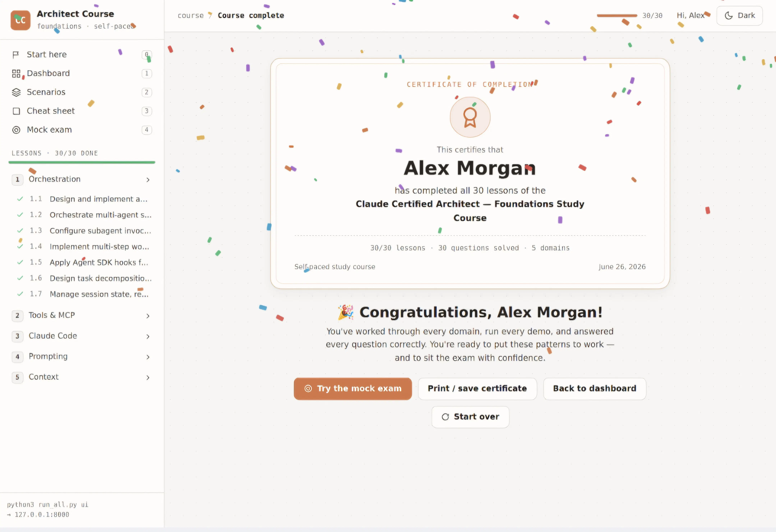The height and width of the screenshot is (532, 776).
Task: Click the checkmark beside lesson 1.2
Action: (20, 215)
